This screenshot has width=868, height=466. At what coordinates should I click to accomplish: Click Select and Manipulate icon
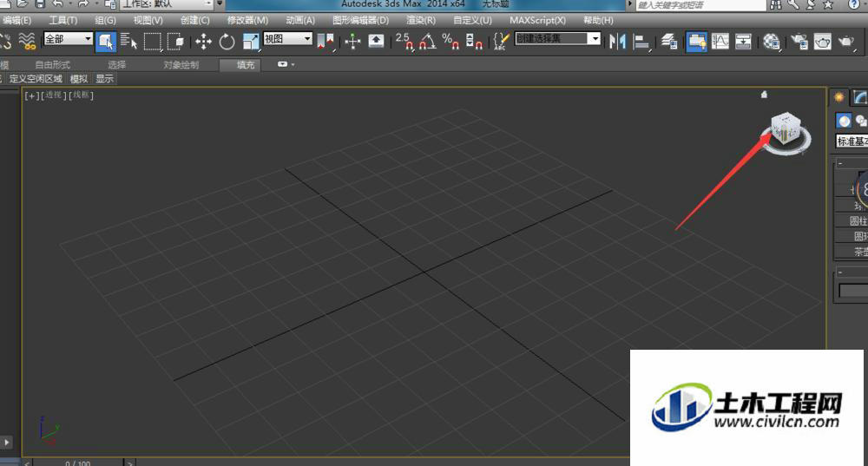click(352, 42)
